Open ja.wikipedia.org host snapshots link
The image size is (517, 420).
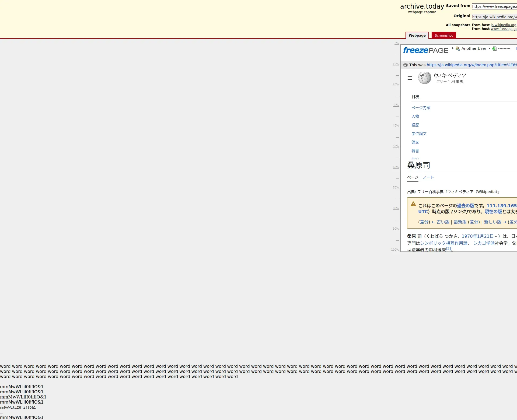[503, 25]
